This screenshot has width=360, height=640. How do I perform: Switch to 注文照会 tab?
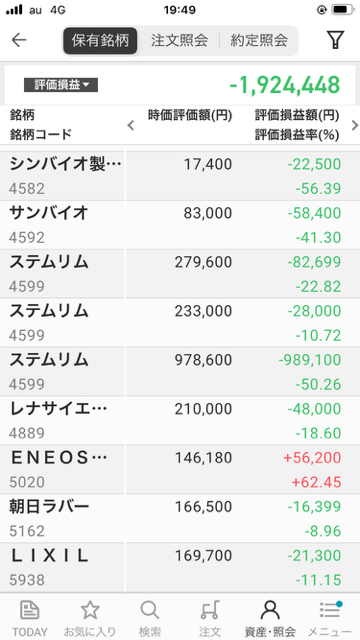coord(179,40)
